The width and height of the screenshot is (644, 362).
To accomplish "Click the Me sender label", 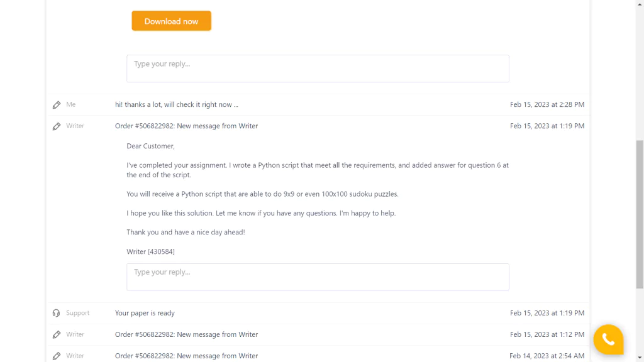I will pos(70,104).
